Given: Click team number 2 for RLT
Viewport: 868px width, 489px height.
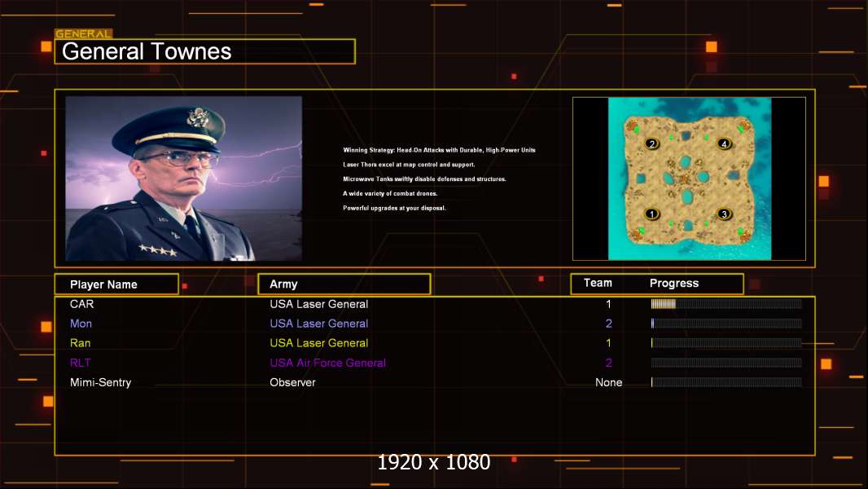Looking at the screenshot, I should click(608, 363).
